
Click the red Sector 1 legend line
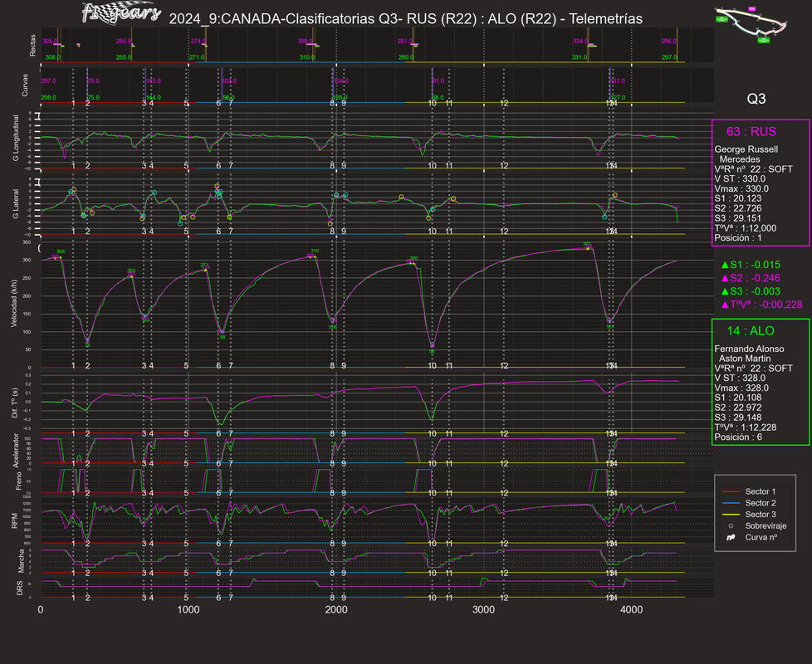click(x=730, y=491)
